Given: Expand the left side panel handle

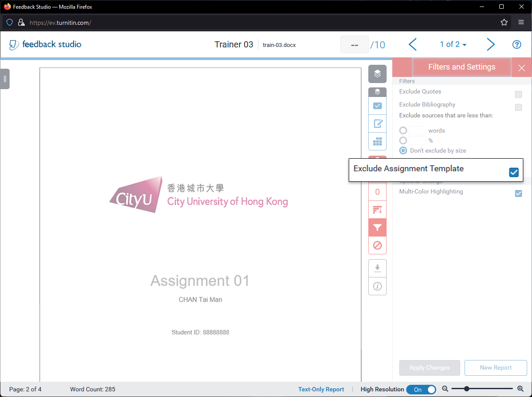Looking at the screenshot, I should (x=5, y=79).
